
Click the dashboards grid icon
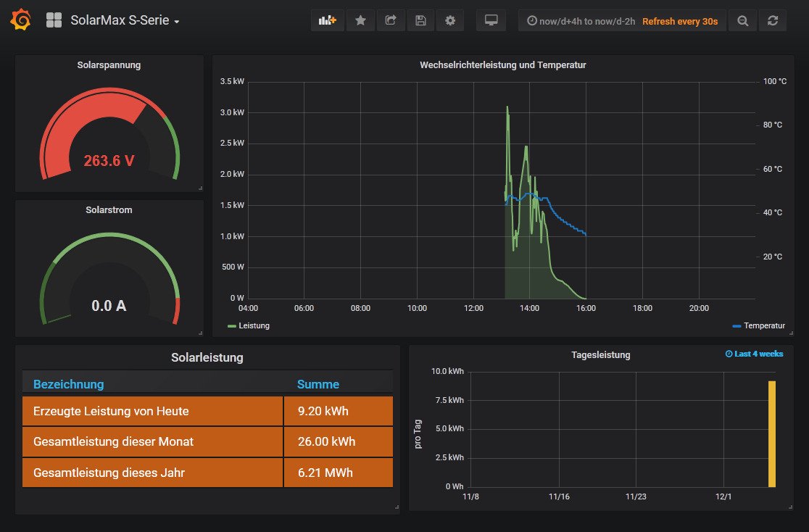click(x=54, y=20)
